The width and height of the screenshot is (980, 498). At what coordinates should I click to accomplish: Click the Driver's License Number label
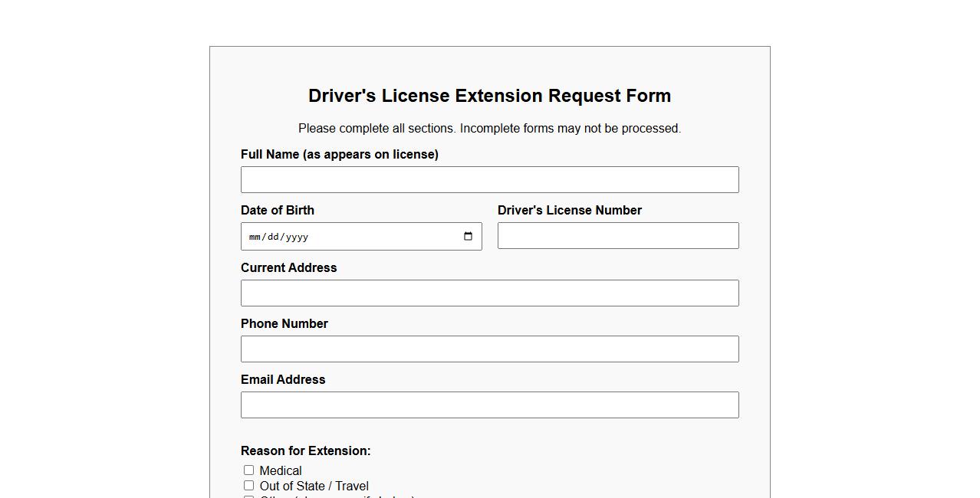pyautogui.click(x=570, y=210)
